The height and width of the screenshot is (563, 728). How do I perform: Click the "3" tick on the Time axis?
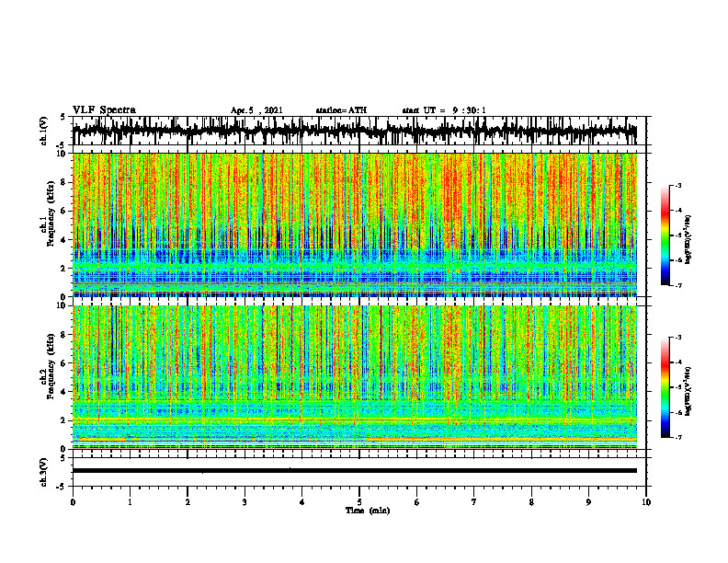pos(245,502)
